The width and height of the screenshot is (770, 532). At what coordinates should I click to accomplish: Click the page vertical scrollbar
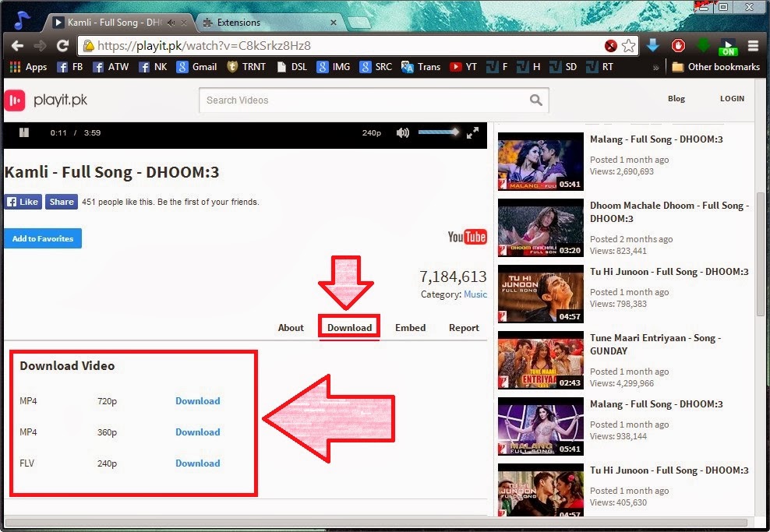(760, 255)
